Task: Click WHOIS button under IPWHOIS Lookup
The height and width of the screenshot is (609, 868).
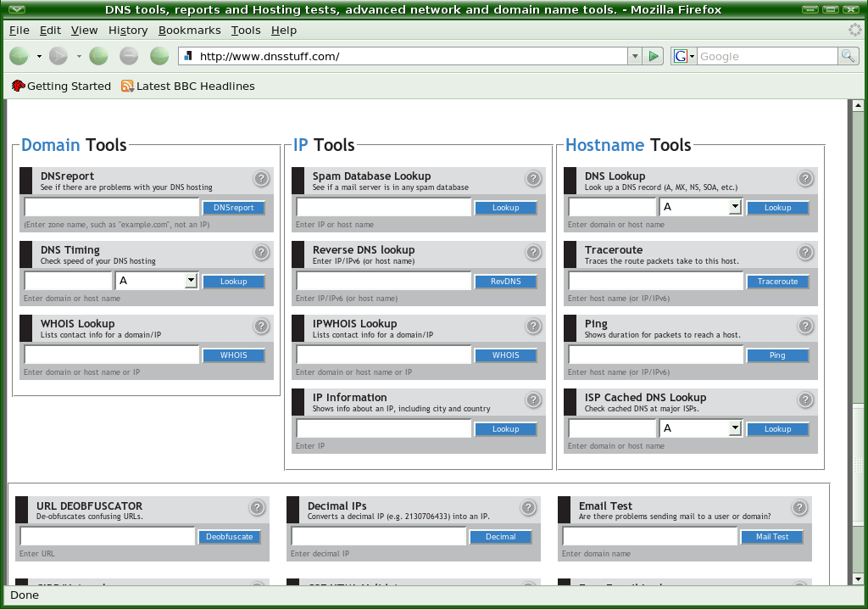Action: tap(505, 355)
